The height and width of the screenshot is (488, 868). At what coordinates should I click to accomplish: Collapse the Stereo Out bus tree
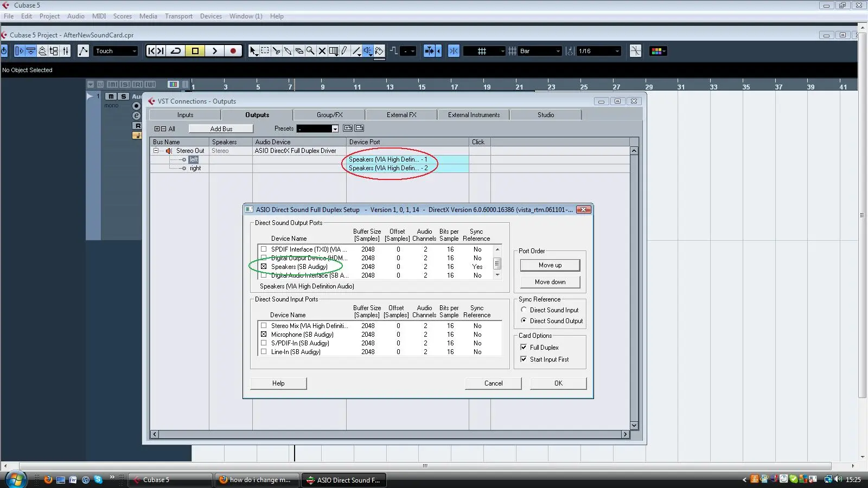tap(156, 151)
